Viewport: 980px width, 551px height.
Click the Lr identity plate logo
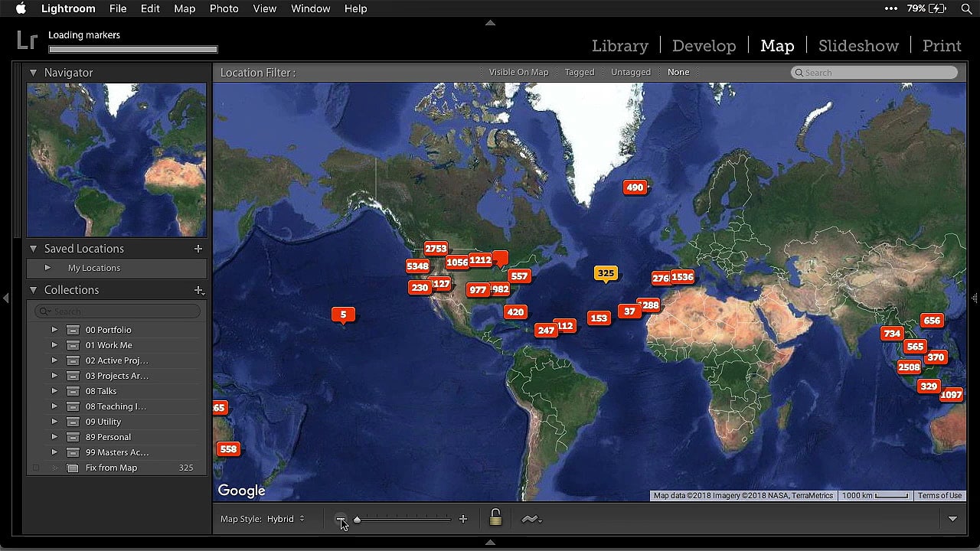pos(28,41)
